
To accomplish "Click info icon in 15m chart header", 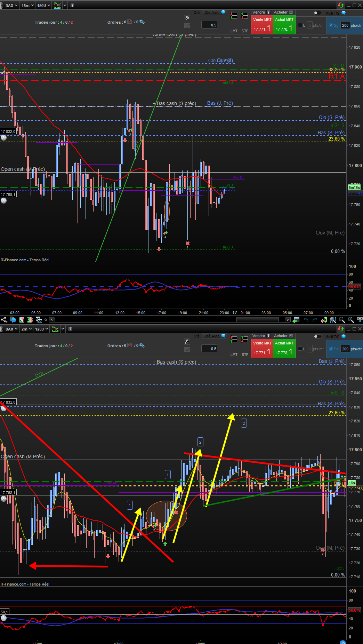I will [x=72, y=5].
